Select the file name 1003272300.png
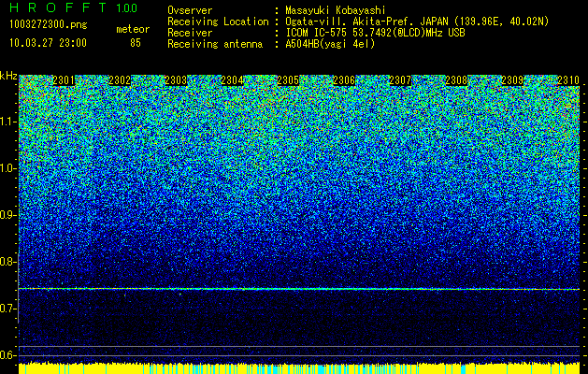This screenshot has width=588, height=374. (49, 25)
